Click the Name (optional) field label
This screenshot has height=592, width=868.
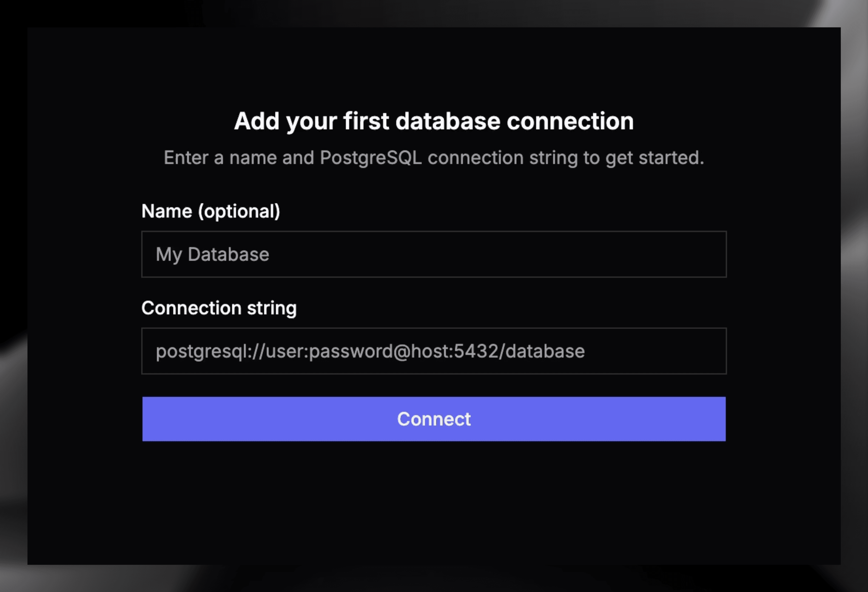click(211, 211)
